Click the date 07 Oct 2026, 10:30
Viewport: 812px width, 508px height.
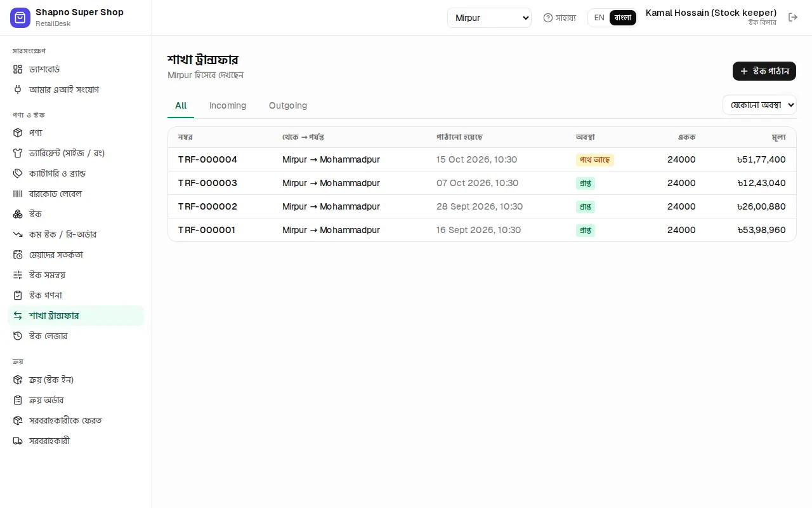pos(477,183)
